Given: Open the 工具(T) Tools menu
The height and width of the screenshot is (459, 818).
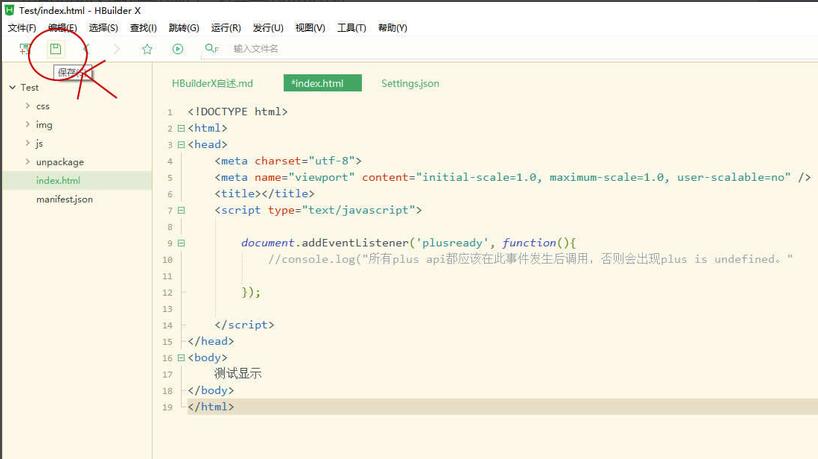Looking at the screenshot, I should (x=352, y=28).
